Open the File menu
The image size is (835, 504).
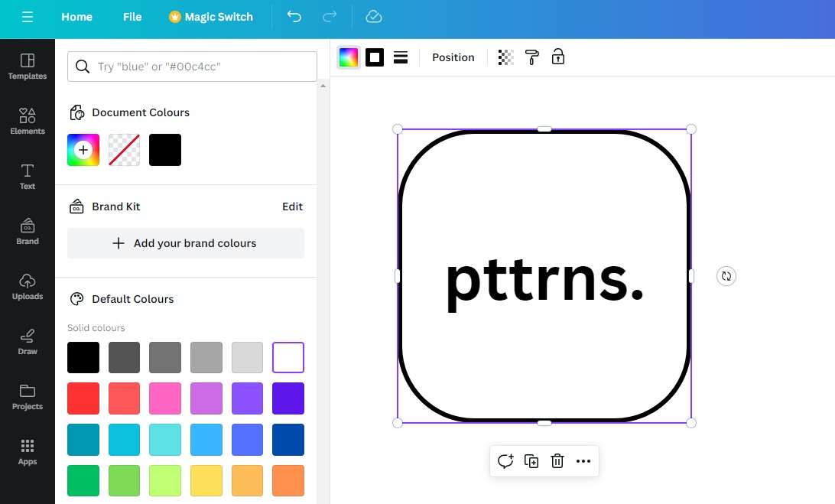click(x=132, y=17)
